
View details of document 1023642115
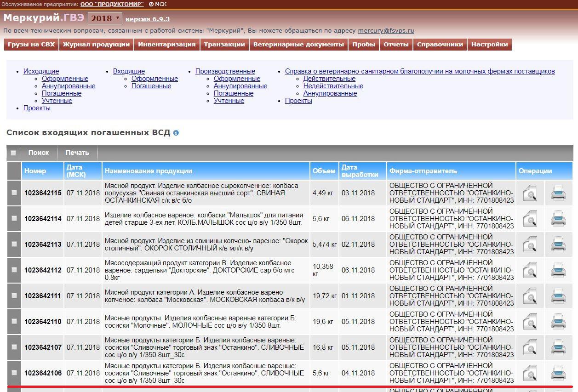[530, 193]
